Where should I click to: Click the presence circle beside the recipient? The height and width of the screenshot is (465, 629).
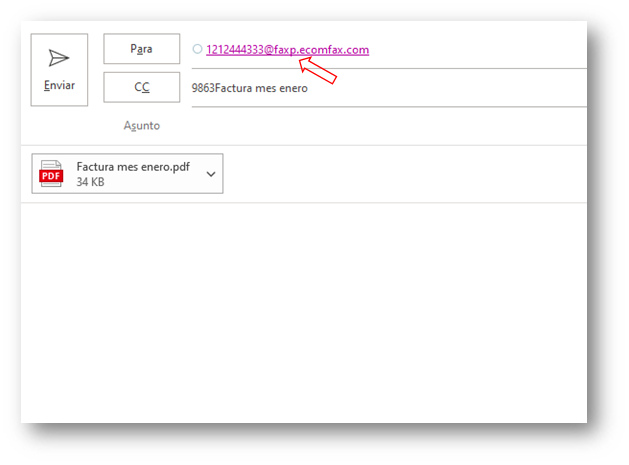[x=197, y=49]
